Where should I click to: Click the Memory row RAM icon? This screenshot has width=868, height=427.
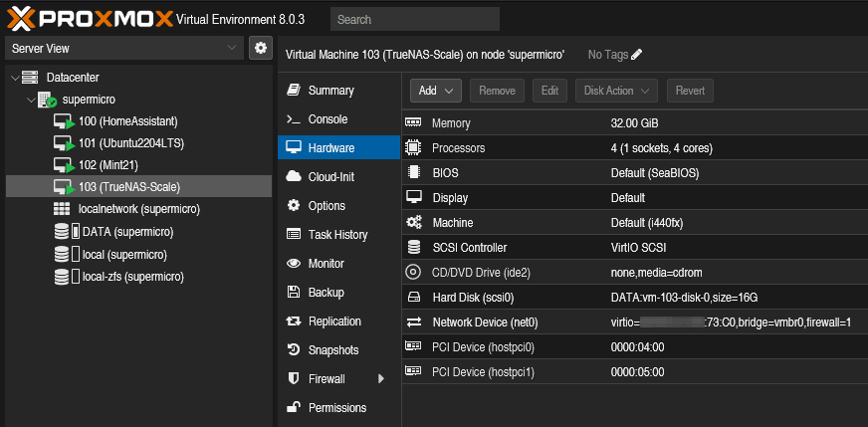coord(413,123)
